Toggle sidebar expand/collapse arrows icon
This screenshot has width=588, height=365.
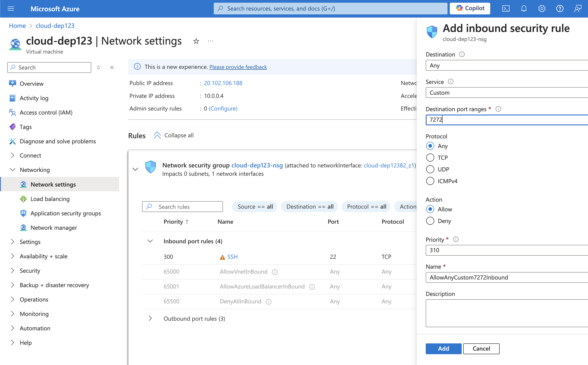click(98, 67)
